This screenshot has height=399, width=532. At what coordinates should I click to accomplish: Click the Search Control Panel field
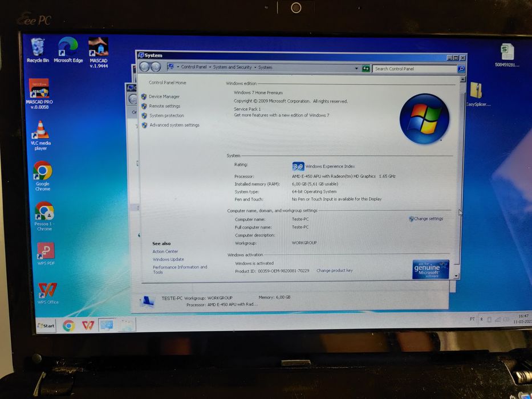click(415, 69)
